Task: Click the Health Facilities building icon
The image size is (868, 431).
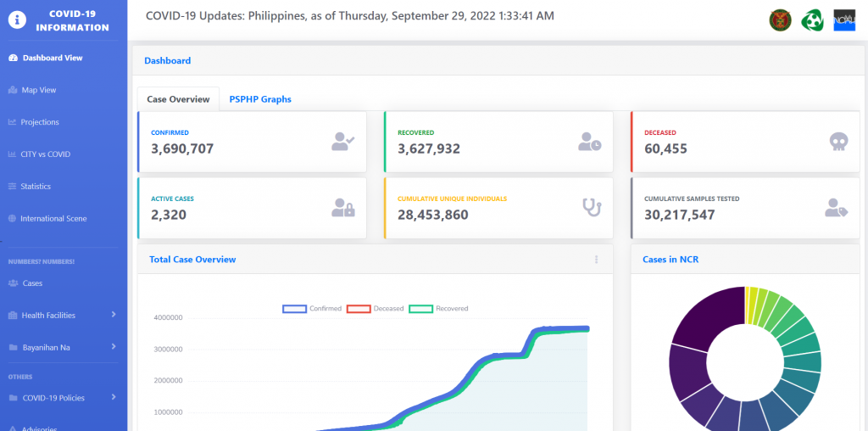Action: [x=13, y=316]
